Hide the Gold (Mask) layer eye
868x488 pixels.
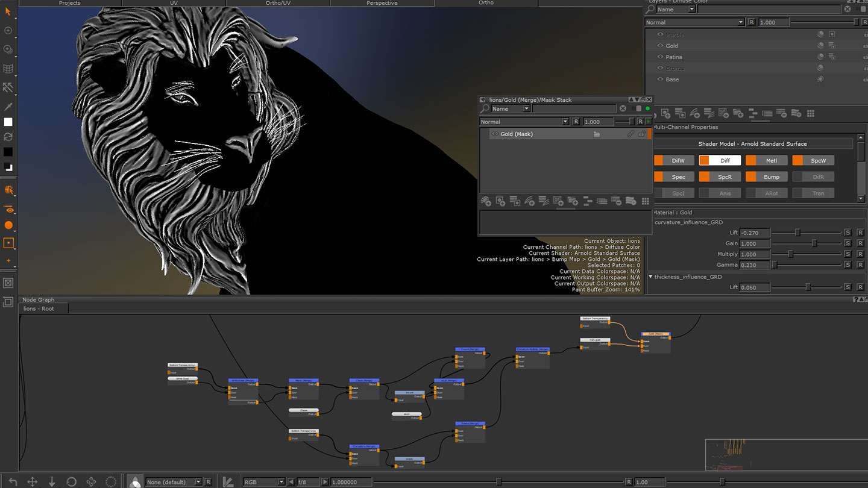click(495, 134)
